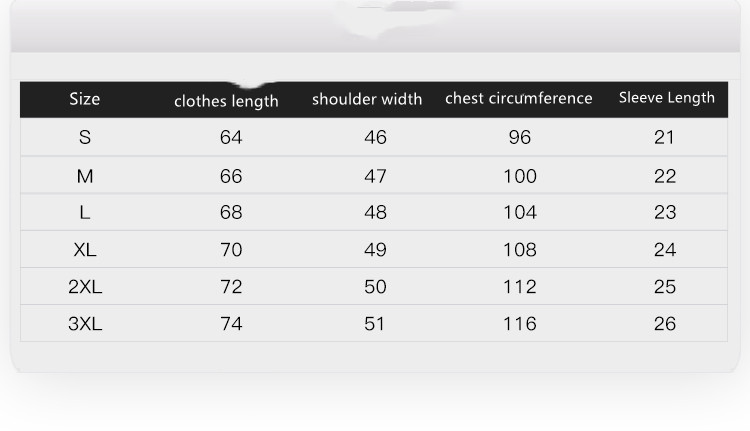Click the M size row label
The width and height of the screenshot is (750, 431).
click(85, 176)
